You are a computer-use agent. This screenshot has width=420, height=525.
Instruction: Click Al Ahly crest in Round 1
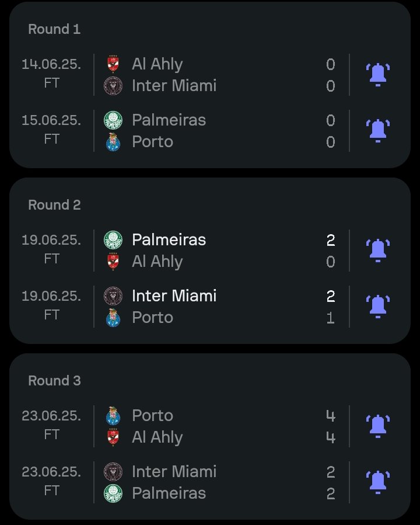(x=113, y=64)
